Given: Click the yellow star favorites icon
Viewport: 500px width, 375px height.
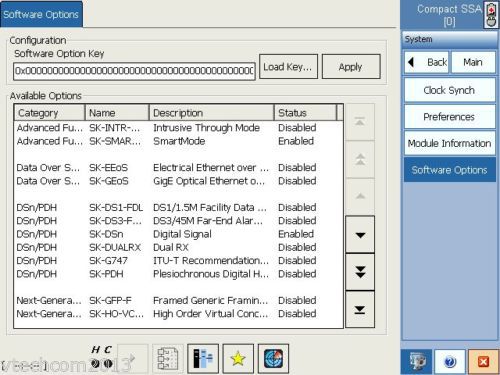Looking at the screenshot, I should [238, 359].
